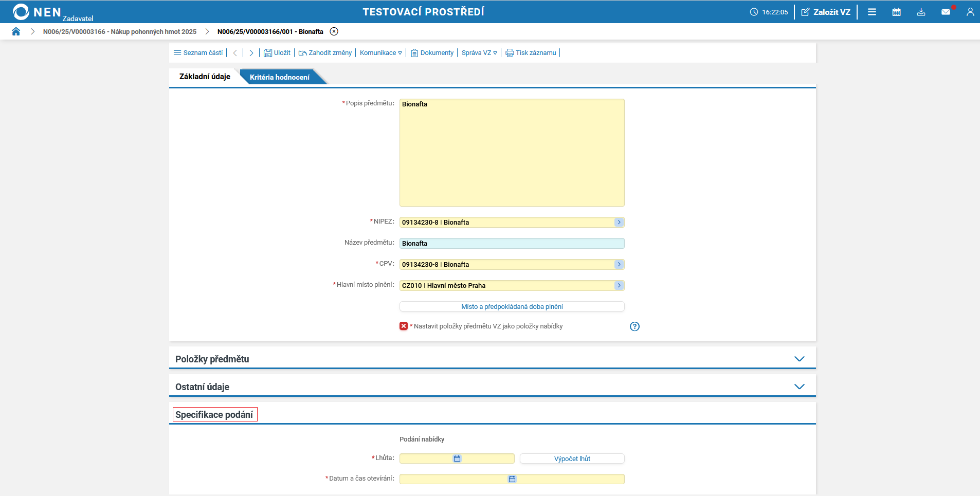The image size is (980, 496).
Task: Select the Základní údaje tab
Action: tap(205, 77)
